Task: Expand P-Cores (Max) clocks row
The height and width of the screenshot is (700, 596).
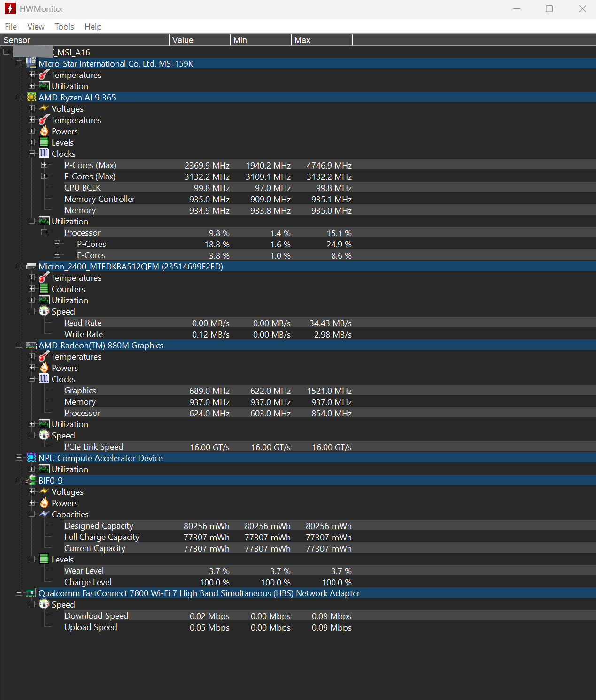Action: tap(44, 165)
